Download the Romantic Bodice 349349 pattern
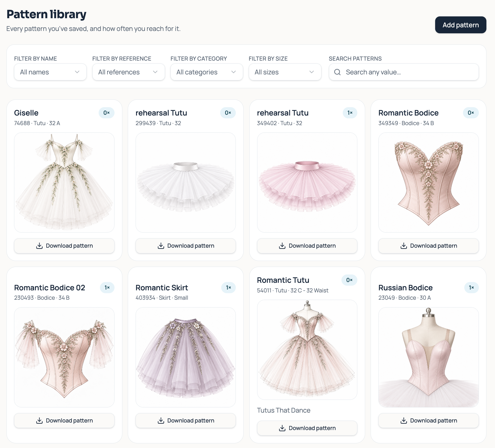Screen dimensions: 495x448 point(429,246)
